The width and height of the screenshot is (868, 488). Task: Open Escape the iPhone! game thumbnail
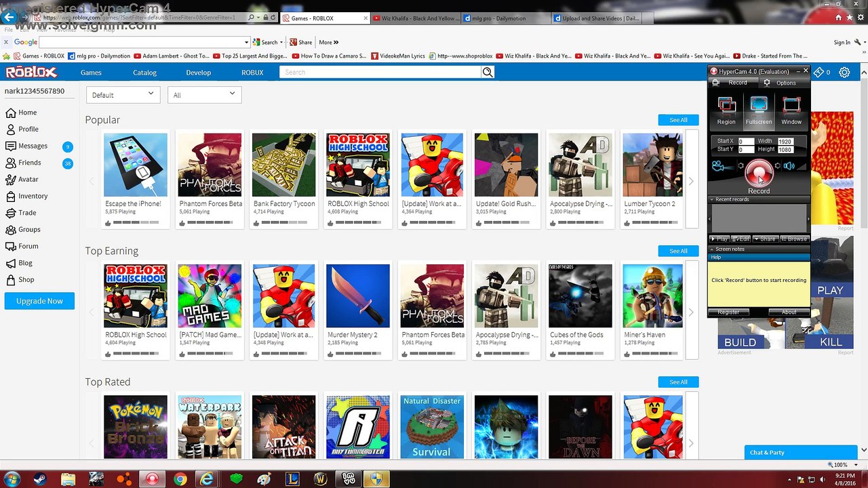(136, 165)
